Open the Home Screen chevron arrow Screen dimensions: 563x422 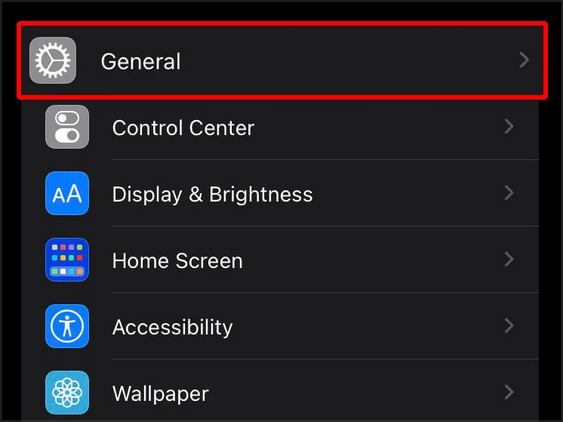pyautogui.click(x=509, y=259)
